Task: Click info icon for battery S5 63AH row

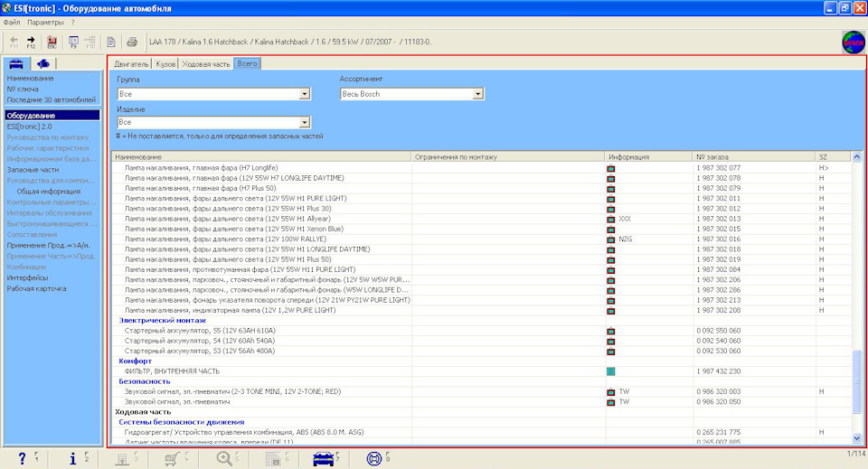Action: click(x=610, y=331)
